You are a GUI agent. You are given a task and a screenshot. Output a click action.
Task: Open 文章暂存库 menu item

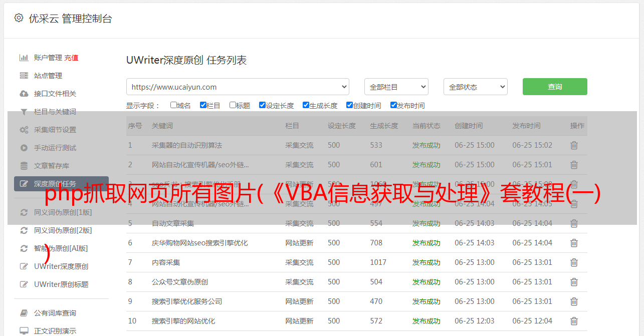(52, 166)
